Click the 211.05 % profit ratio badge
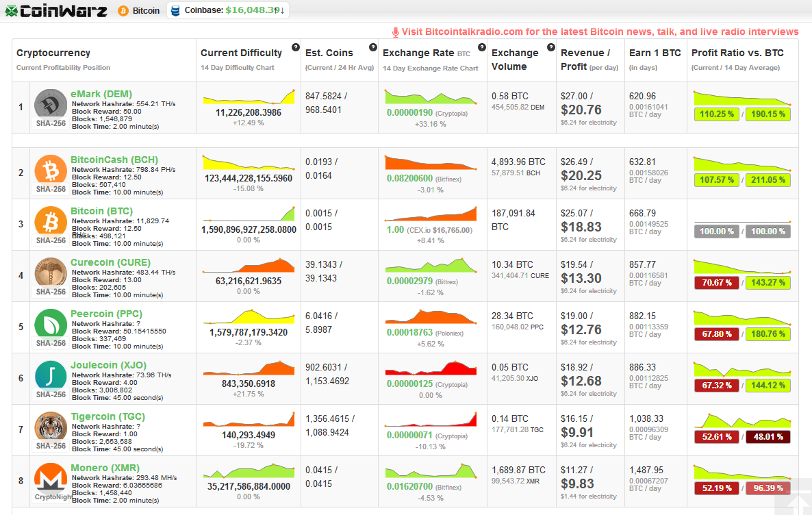 [x=768, y=180]
